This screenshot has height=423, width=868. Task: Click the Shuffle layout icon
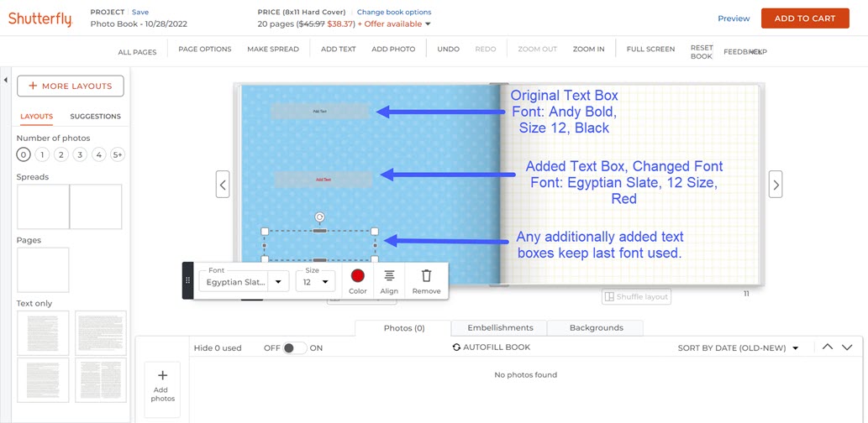610,296
